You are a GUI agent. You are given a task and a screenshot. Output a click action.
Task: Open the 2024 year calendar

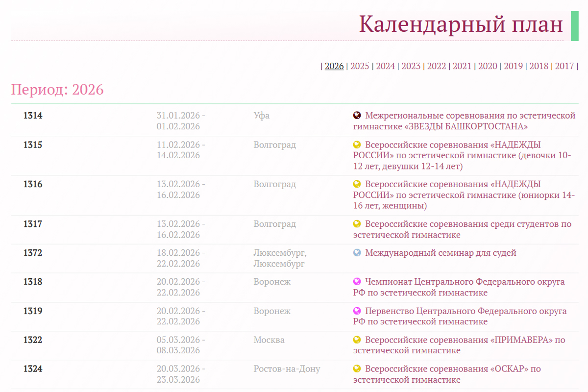pos(386,66)
